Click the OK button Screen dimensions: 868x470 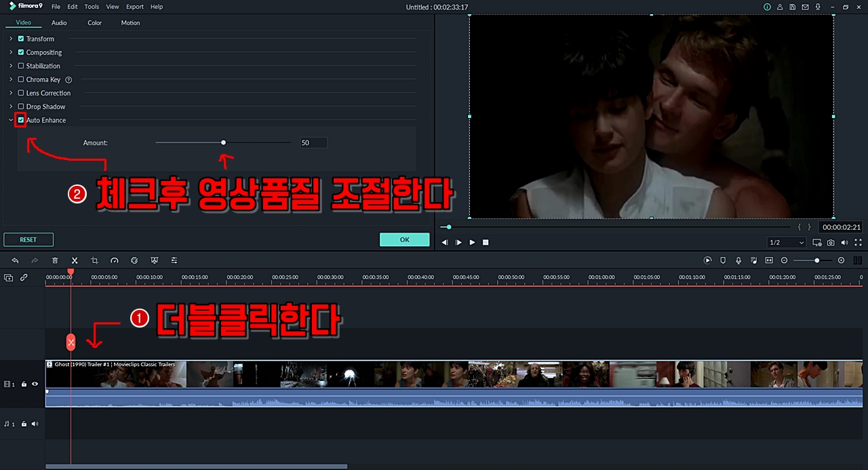pyautogui.click(x=405, y=239)
